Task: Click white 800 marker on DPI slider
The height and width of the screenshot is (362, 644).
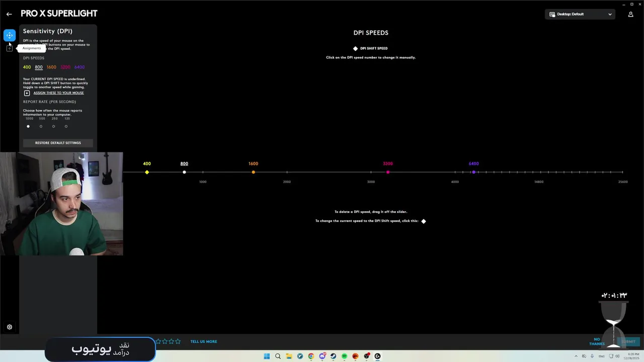Action: (x=184, y=172)
